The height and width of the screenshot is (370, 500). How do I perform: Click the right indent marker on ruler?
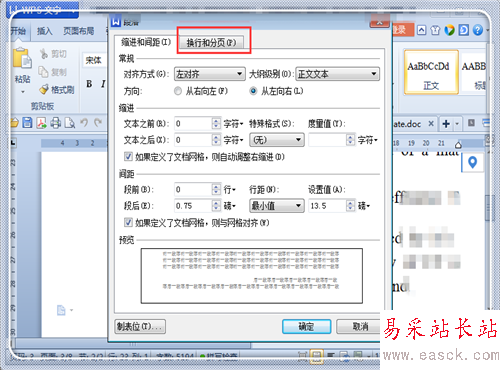[x=458, y=145]
